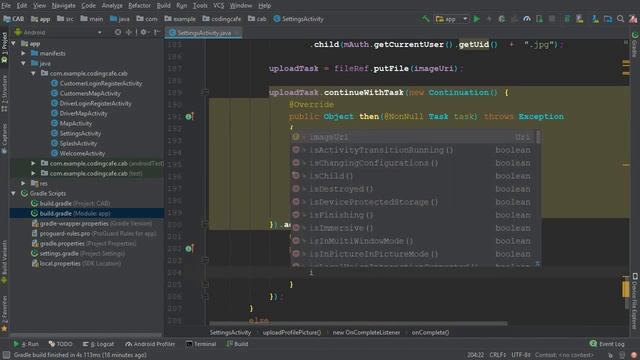This screenshot has height=360, width=640.
Task: Click the Hide Project panel icon
Action: point(157,32)
